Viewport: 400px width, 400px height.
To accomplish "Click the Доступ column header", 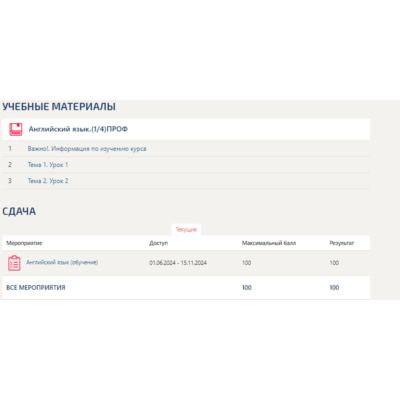I will [158, 243].
